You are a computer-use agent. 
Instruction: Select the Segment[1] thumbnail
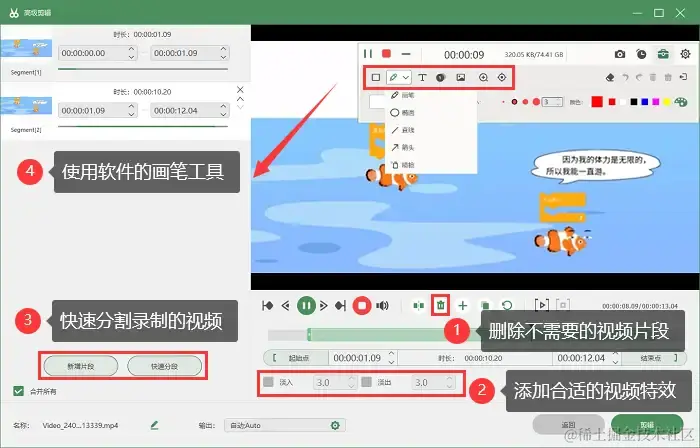[26, 48]
